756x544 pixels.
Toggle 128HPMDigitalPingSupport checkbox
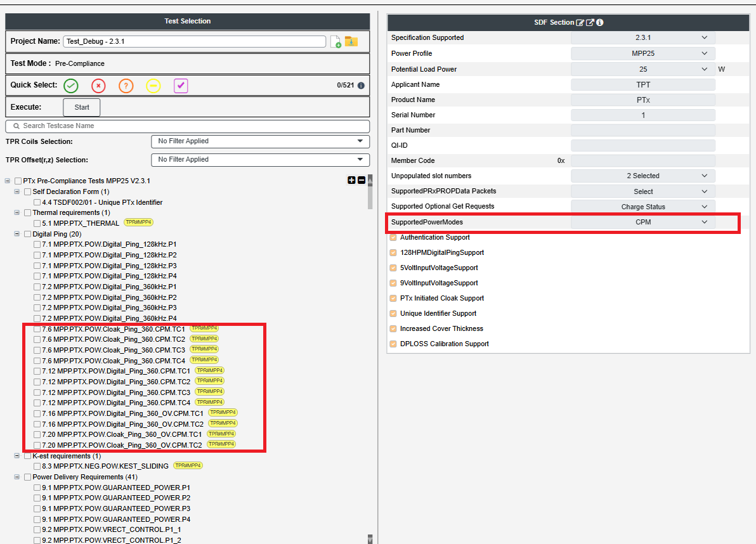coord(393,252)
